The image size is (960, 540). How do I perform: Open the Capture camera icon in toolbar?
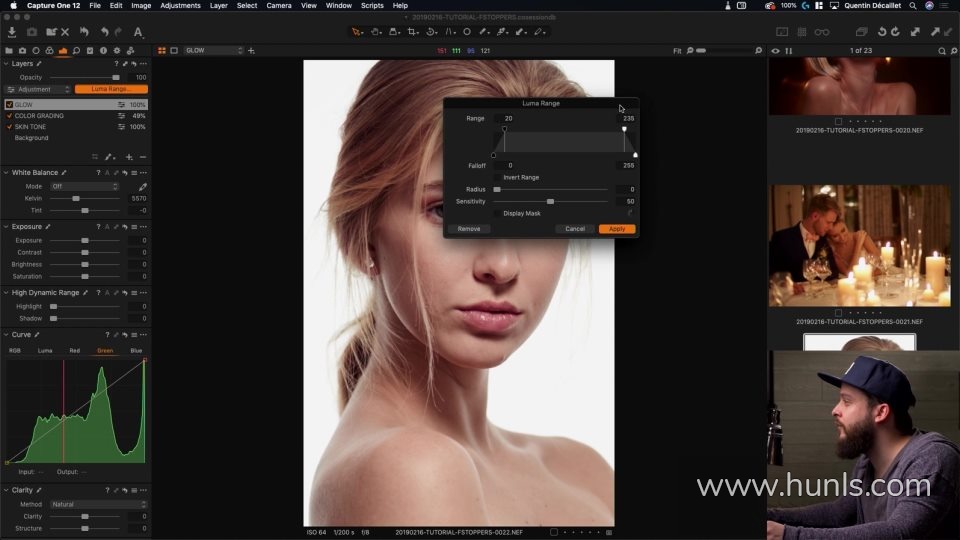click(x=32, y=32)
